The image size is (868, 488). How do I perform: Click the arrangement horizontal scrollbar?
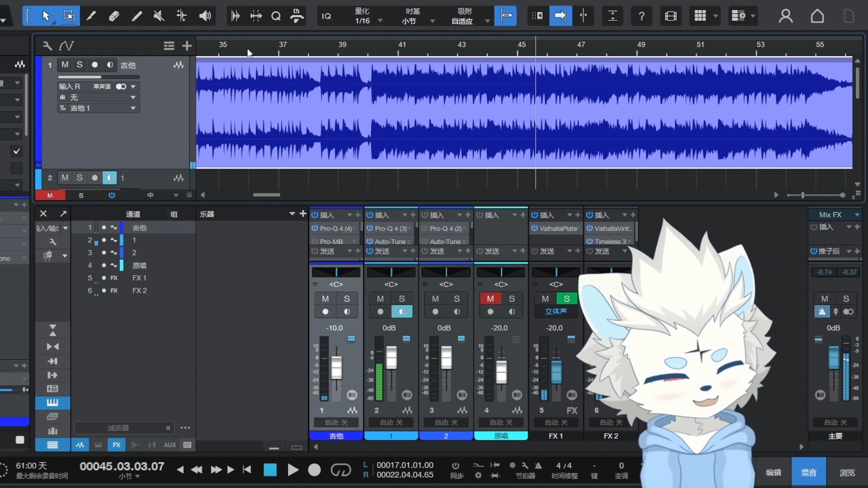(267, 195)
